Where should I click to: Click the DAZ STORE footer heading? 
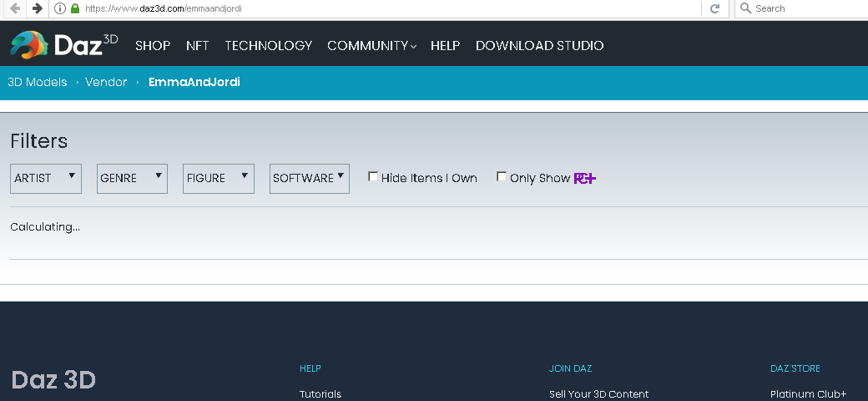pyautogui.click(x=795, y=368)
